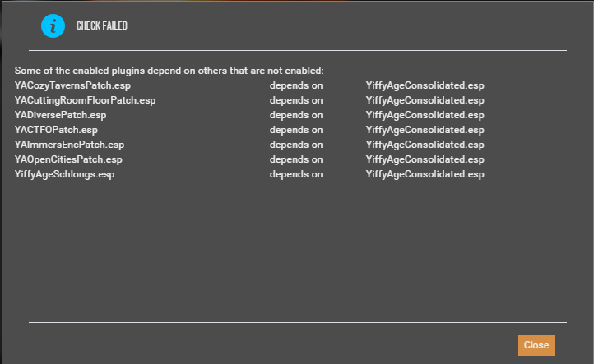Image resolution: width=594 pixels, height=364 pixels.
Task: Click the YACTFOPatch.esp plugin entry
Action: tap(56, 130)
